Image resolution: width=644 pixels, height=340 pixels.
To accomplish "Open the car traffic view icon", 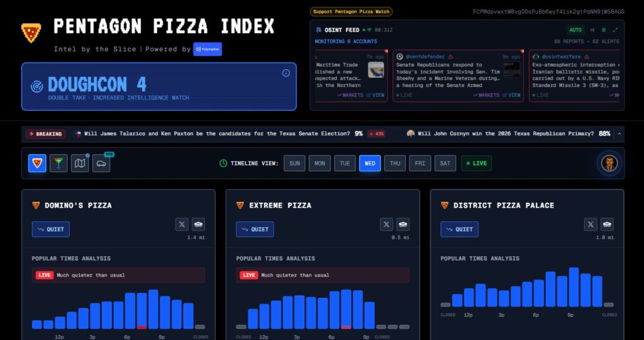I will coord(101,164).
